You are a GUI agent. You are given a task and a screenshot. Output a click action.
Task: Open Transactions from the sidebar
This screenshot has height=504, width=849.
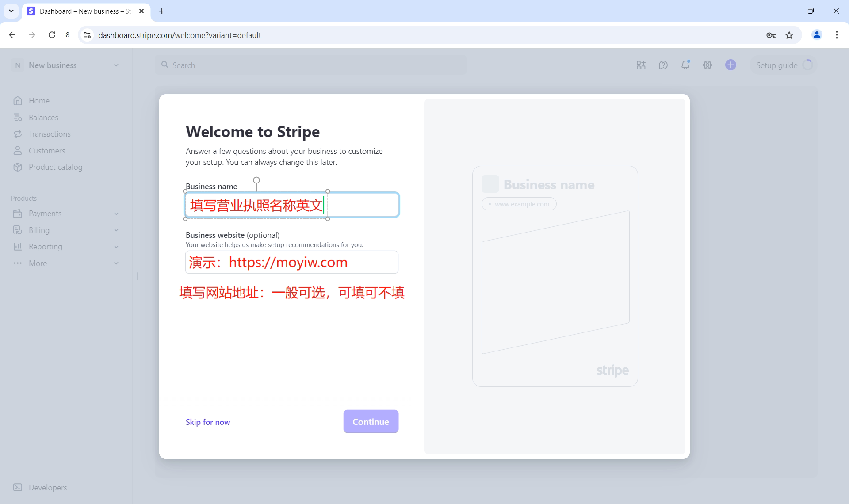click(49, 134)
